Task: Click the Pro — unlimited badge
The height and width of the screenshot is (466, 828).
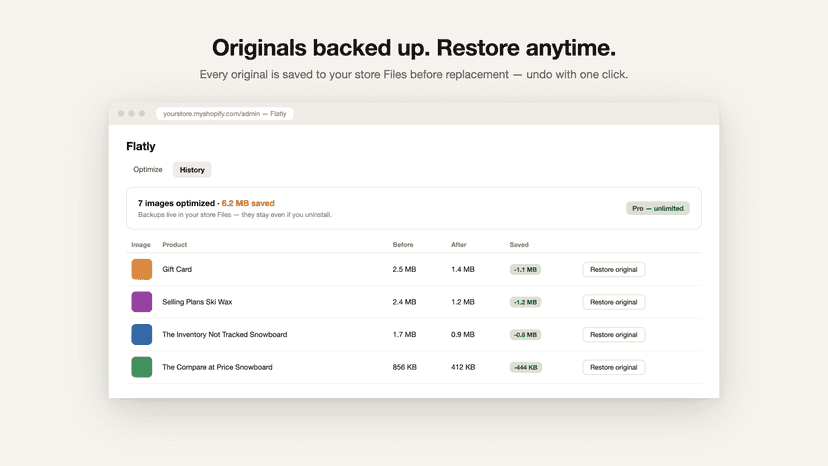Action: 658,208
